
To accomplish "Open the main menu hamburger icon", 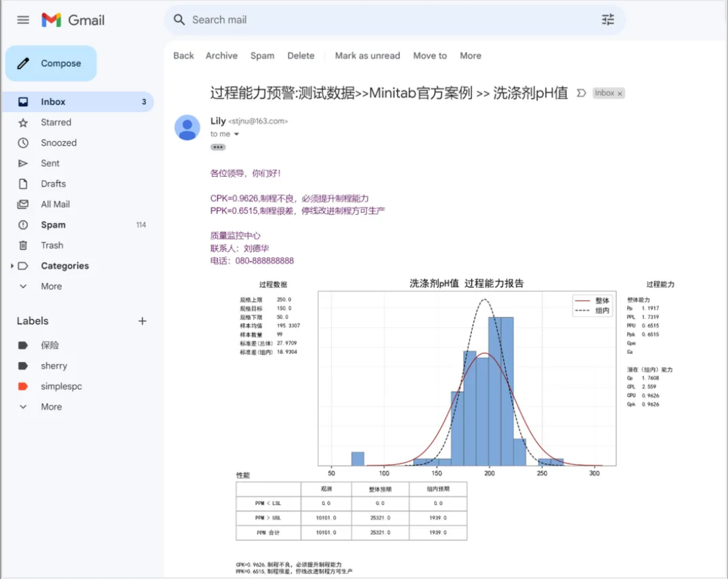I will coord(23,20).
